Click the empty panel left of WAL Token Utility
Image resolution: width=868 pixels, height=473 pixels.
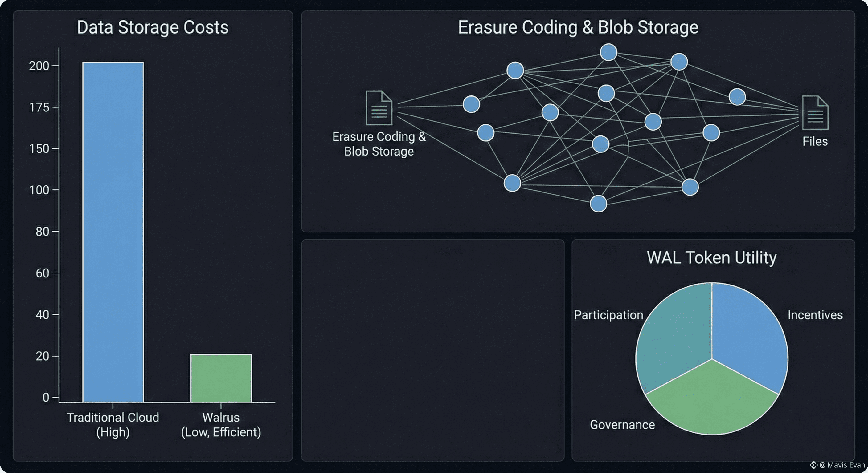433,350
